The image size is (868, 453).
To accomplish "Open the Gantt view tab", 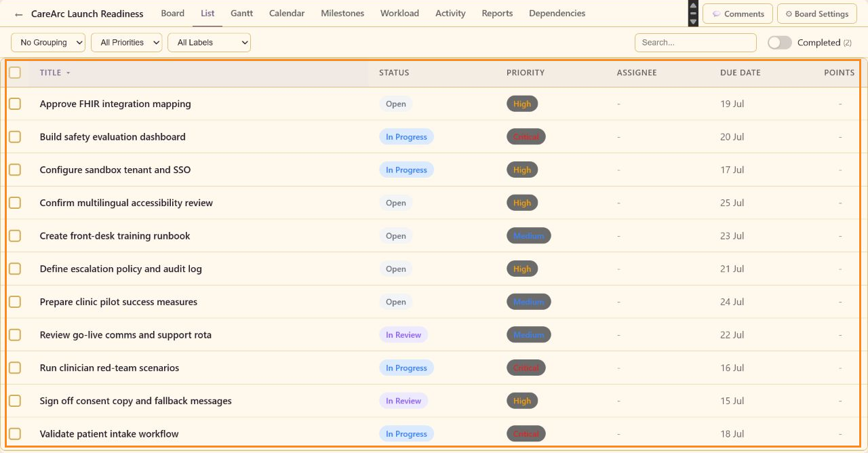I will [241, 14].
